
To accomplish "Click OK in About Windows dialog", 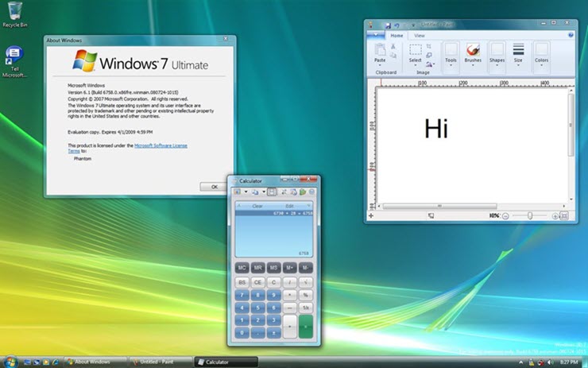I will click(214, 186).
